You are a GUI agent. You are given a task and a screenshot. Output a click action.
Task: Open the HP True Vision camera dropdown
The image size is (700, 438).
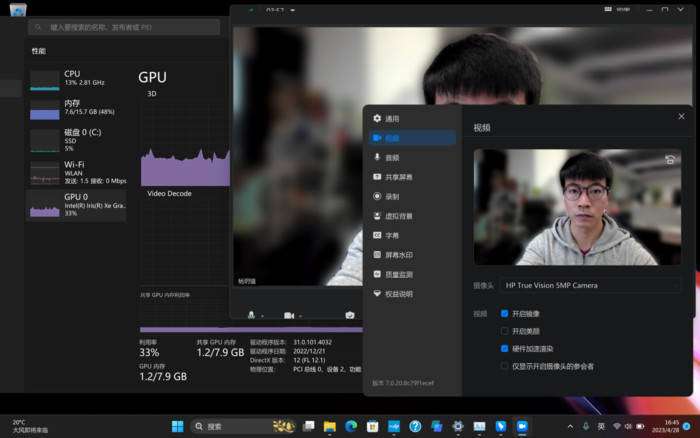pyautogui.click(x=588, y=285)
